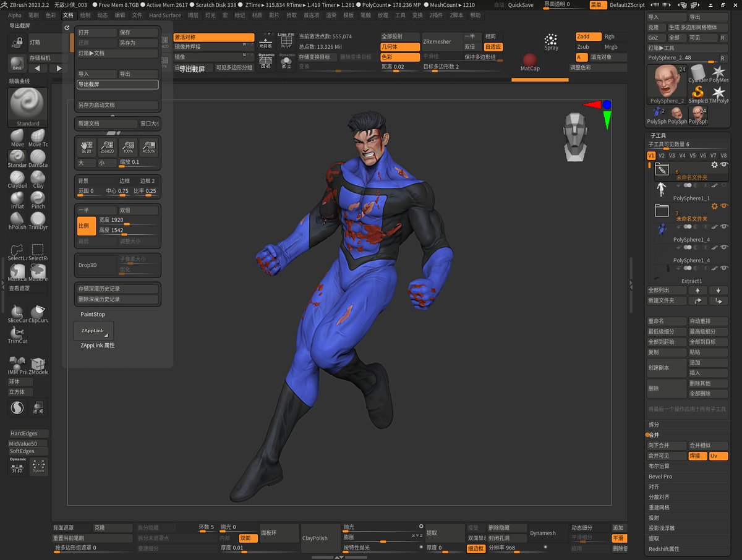
Task: Select the Pinch brush
Action: pos(38,200)
